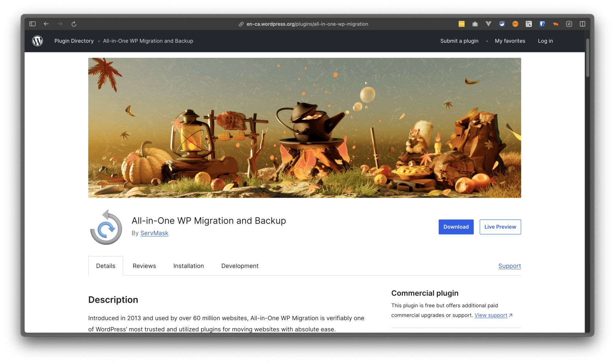
Task: Select the Development tab
Action: pos(240,266)
